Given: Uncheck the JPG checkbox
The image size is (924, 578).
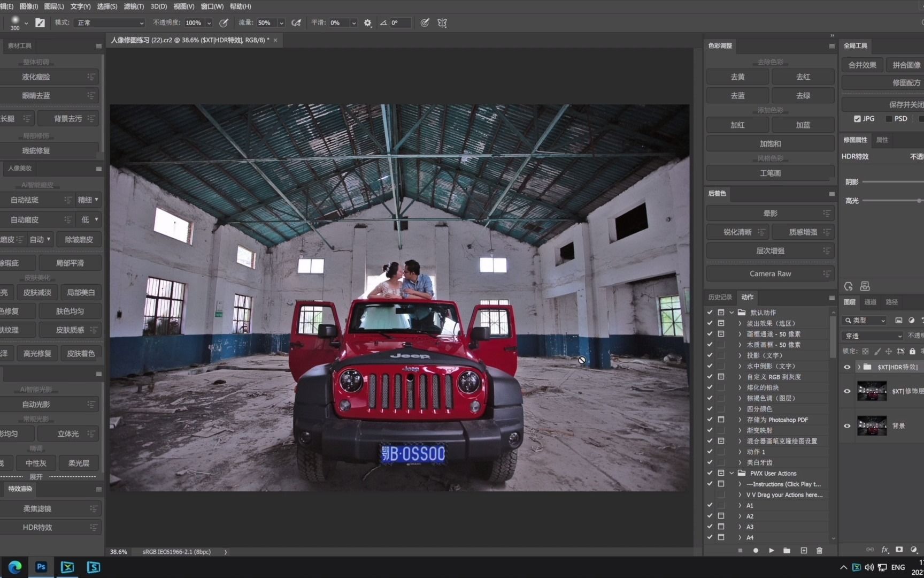Looking at the screenshot, I should pos(857,119).
